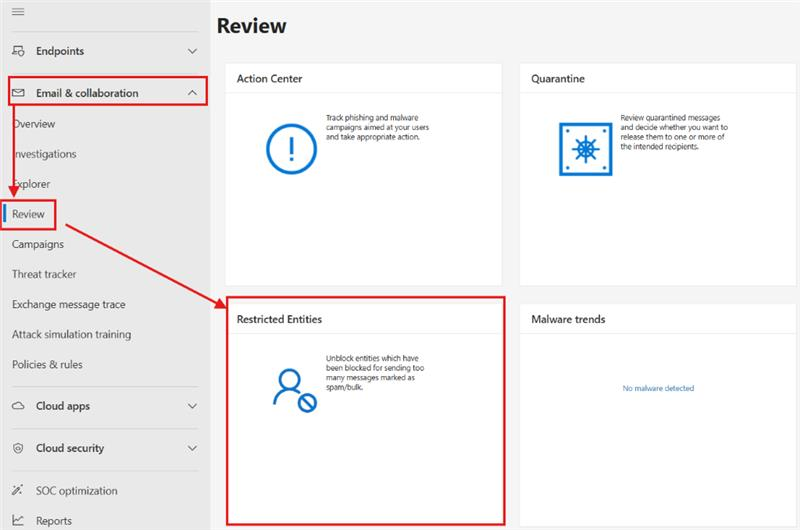Open Threat tracker
This screenshot has height=530, width=800.
(44, 274)
